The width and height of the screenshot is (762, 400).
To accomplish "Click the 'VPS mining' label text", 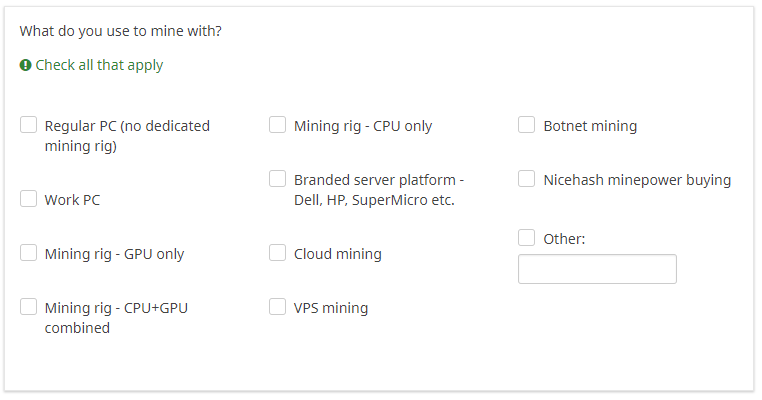I will (x=331, y=308).
